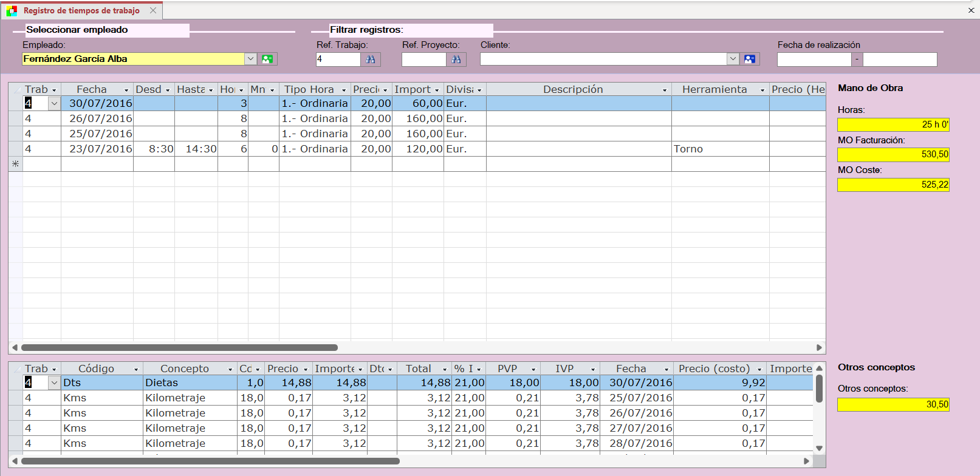
Task: Click the Herramienta column header
Action: (714, 89)
